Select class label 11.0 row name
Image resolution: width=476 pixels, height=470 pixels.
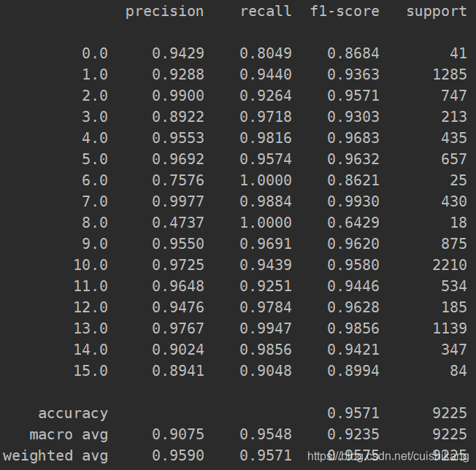(x=91, y=286)
